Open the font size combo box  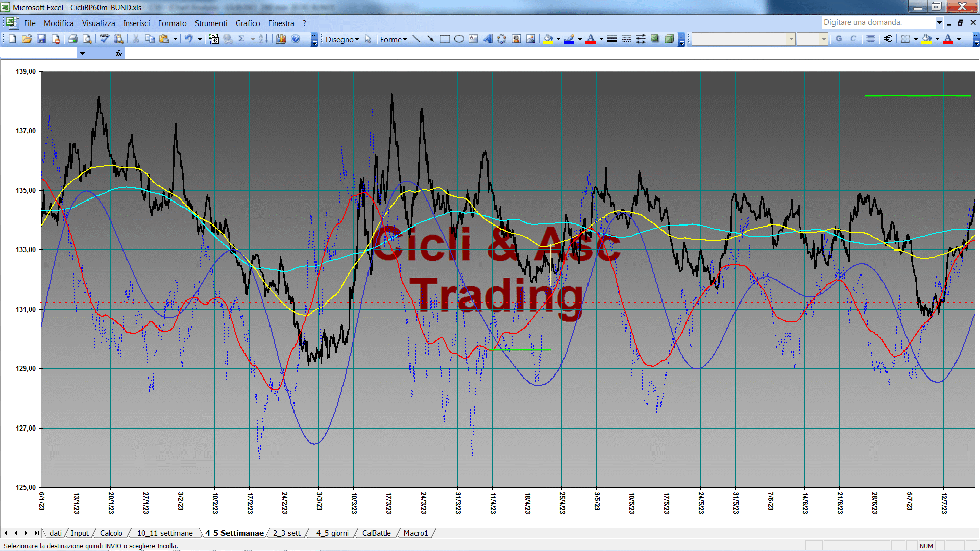[813, 39]
